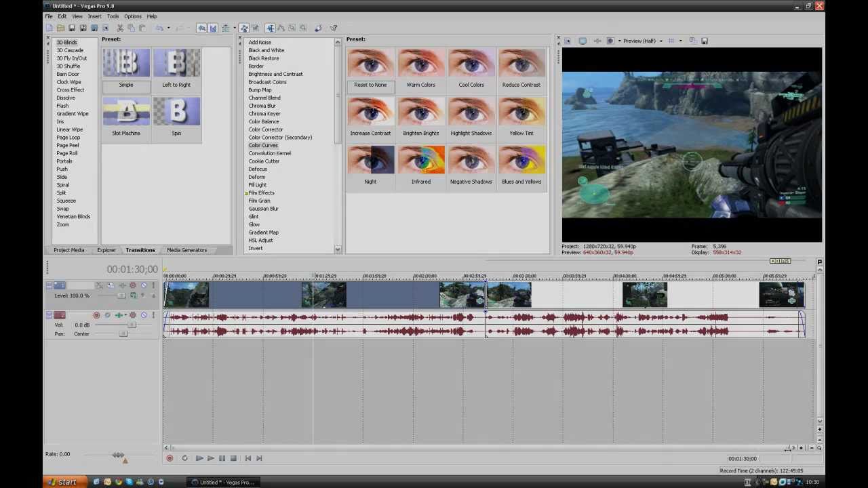
Task: Toggle Loop Playback in transport bar
Action: click(184, 458)
